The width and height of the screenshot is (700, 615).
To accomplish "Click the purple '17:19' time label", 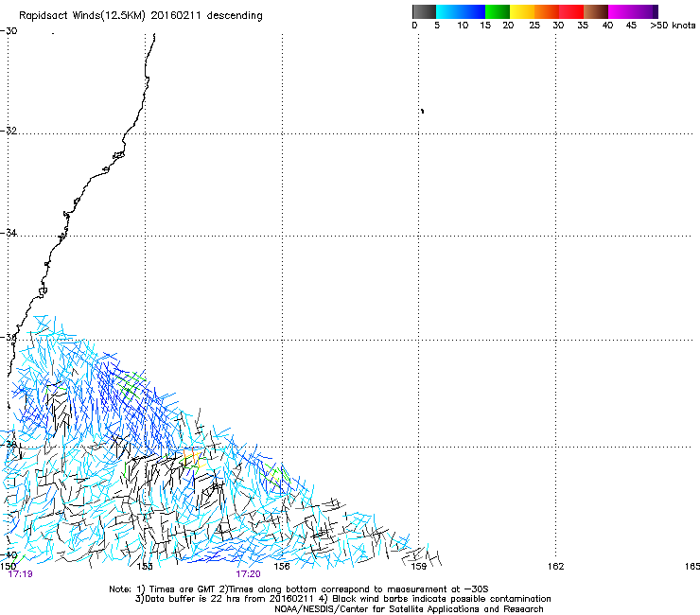I will click(x=21, y=574).
